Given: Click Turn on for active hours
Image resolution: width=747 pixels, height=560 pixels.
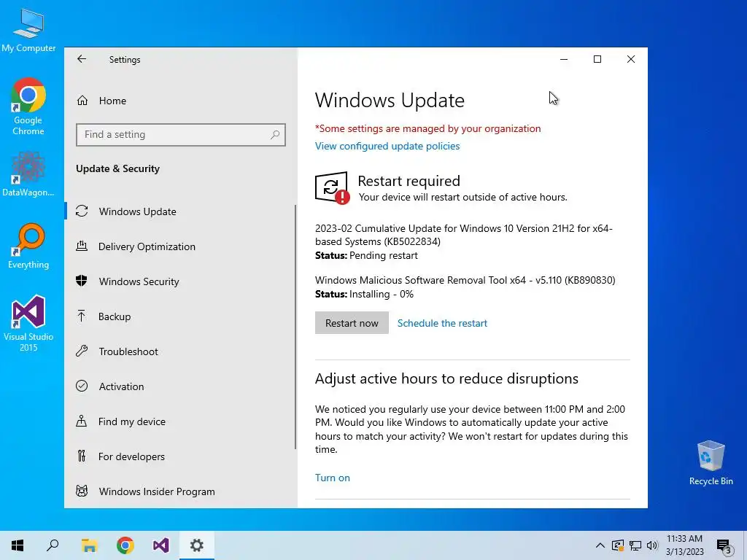Looking at the screenshot, I should (333, 478).
